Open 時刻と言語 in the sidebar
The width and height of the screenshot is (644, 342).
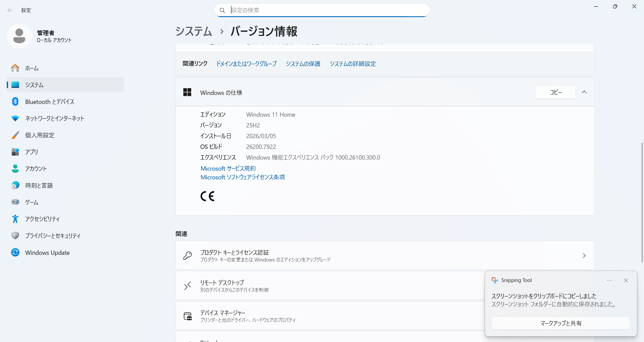pos(39,185)
